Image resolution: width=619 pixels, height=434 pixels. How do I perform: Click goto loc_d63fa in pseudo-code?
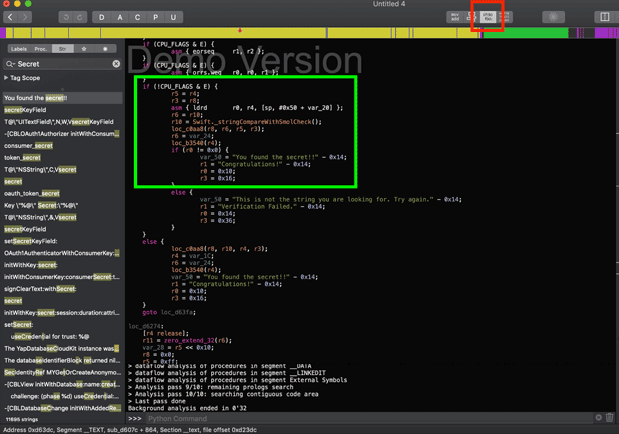[169, 312]
